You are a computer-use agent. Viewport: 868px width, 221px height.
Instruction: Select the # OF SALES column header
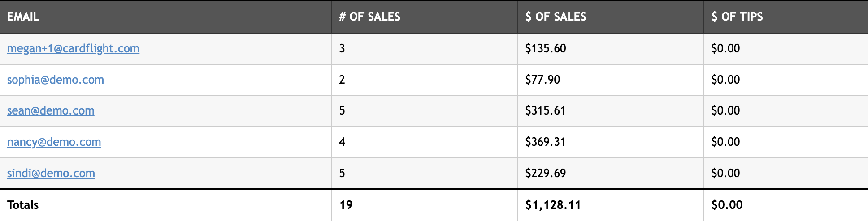point(424,17)
